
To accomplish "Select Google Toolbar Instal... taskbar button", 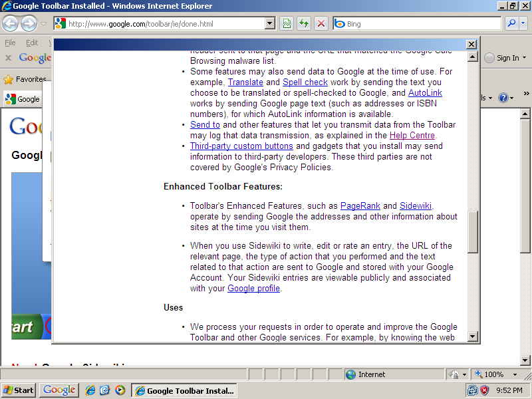I will pyautogui.click(x=184, y=391).
